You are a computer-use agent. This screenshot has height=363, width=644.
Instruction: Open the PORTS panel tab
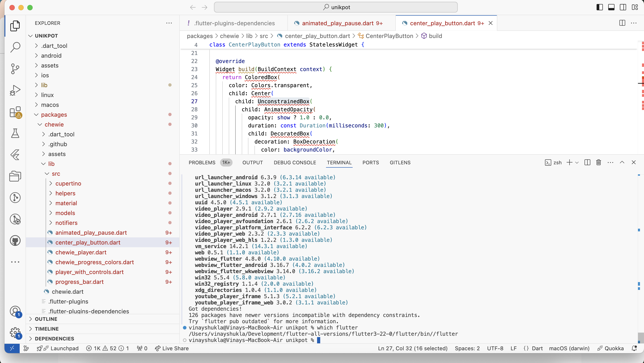tap(371, 162)
